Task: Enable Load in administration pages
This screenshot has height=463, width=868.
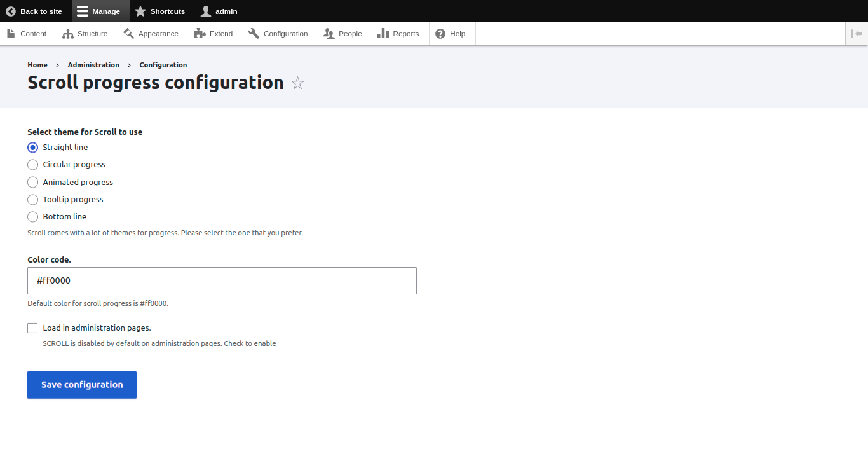Action: click(x=32, y=328)
